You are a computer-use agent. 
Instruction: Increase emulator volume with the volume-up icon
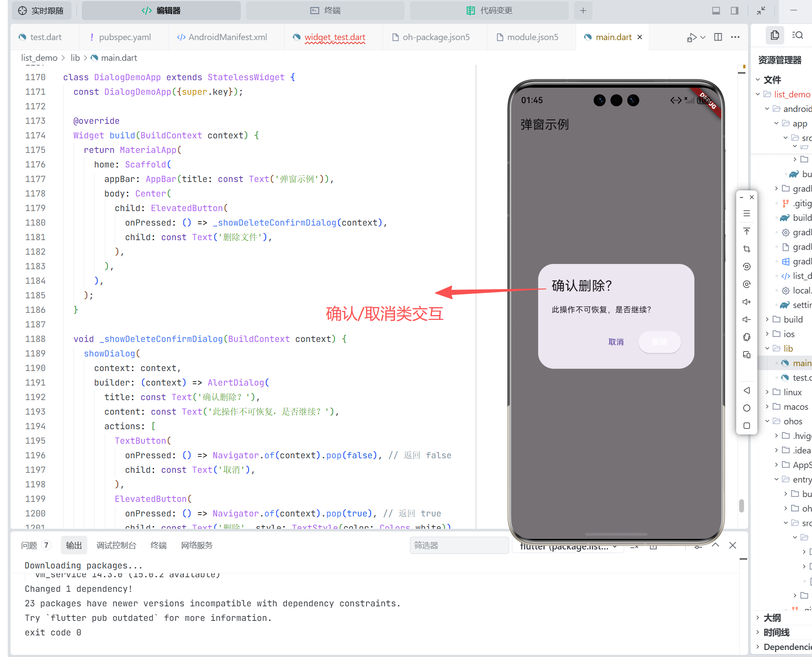pos(747,301)
